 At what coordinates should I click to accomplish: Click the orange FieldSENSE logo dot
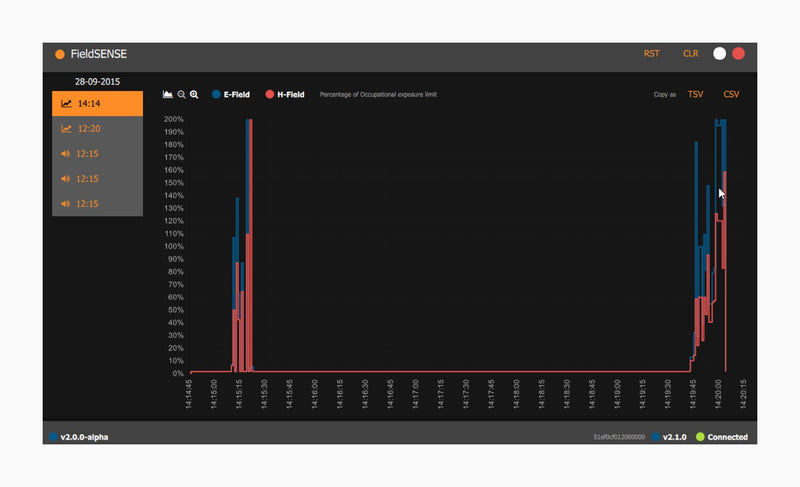60,54
